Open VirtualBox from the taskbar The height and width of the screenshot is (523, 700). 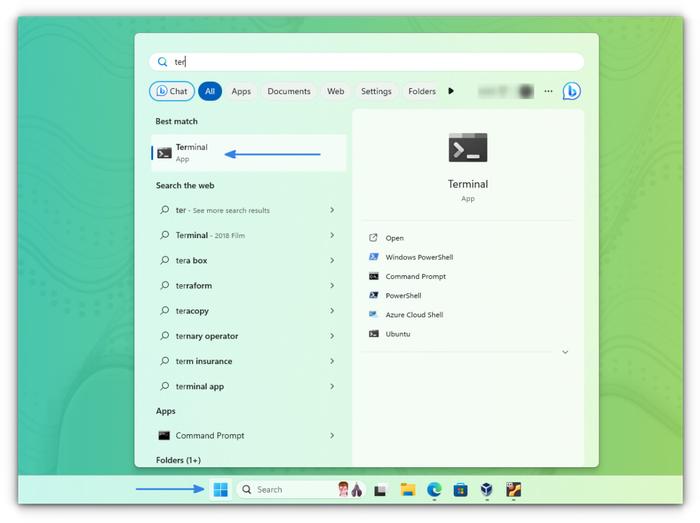click(487, 490)
